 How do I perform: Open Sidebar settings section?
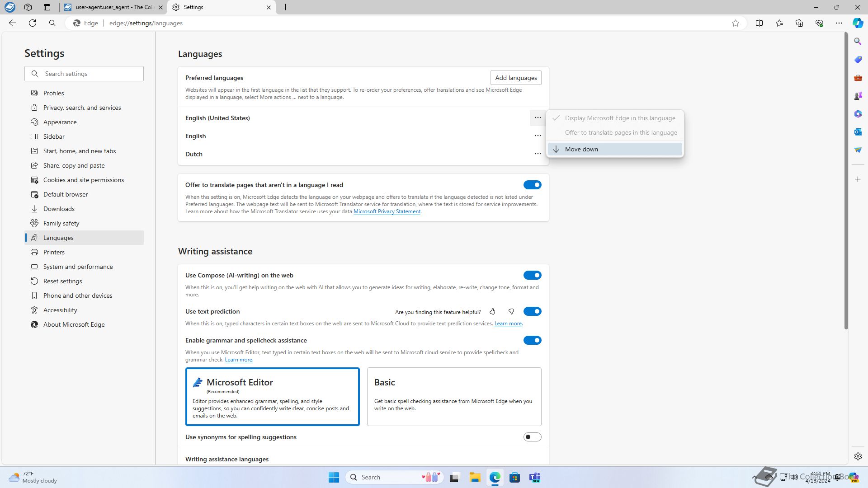pyautogui.click(x=84, y=136)
